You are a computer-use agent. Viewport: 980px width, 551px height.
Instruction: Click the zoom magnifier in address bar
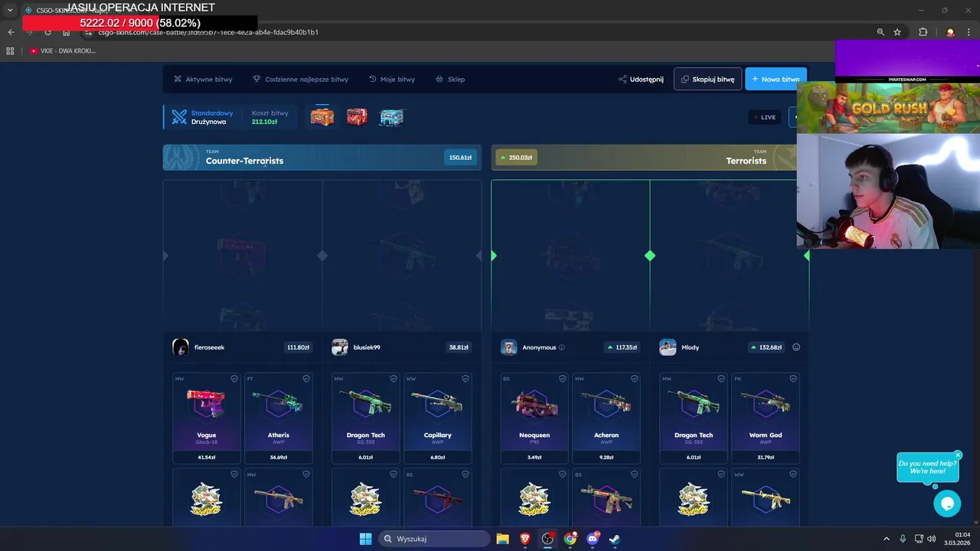point(880,32)
